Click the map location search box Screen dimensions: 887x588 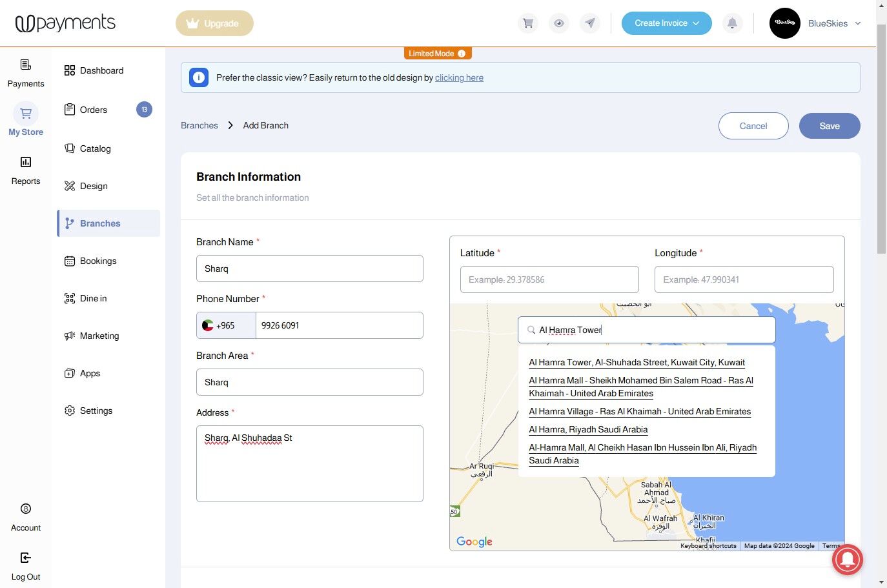tap(647, 330)
